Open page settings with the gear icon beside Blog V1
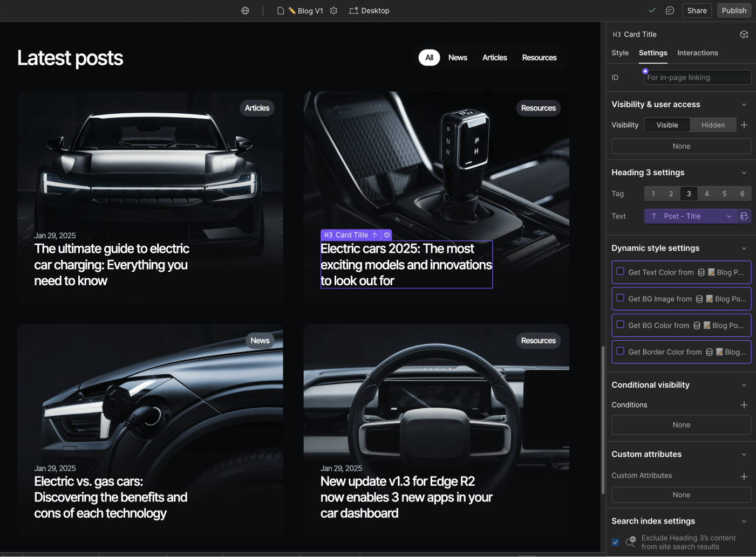The width and height of the screenshot is (756, 557). [x=333, y=10]
